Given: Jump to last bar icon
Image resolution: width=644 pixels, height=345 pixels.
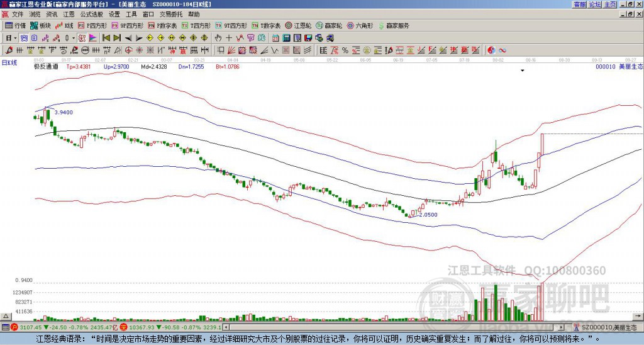Looking at the screenshot, I should [x=117, y=38].
